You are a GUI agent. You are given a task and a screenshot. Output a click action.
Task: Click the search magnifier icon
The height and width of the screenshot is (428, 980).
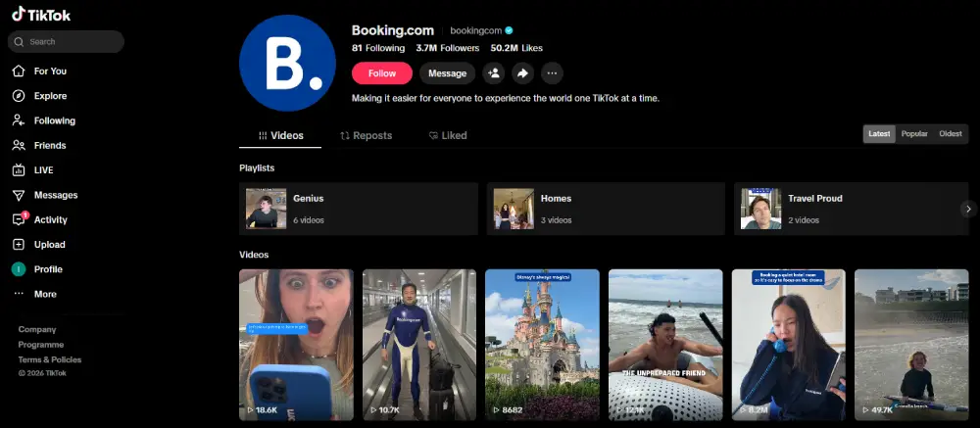coord(19,42)
